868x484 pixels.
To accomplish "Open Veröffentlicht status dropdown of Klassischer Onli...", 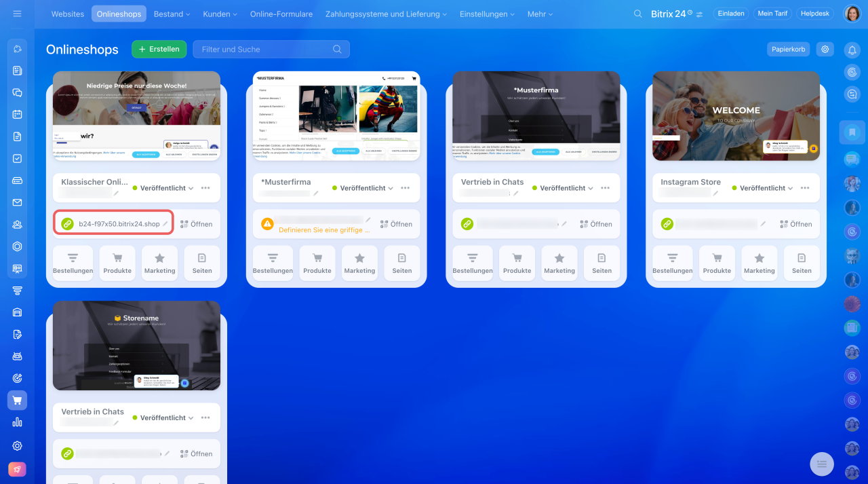I will tap(163, 188).
